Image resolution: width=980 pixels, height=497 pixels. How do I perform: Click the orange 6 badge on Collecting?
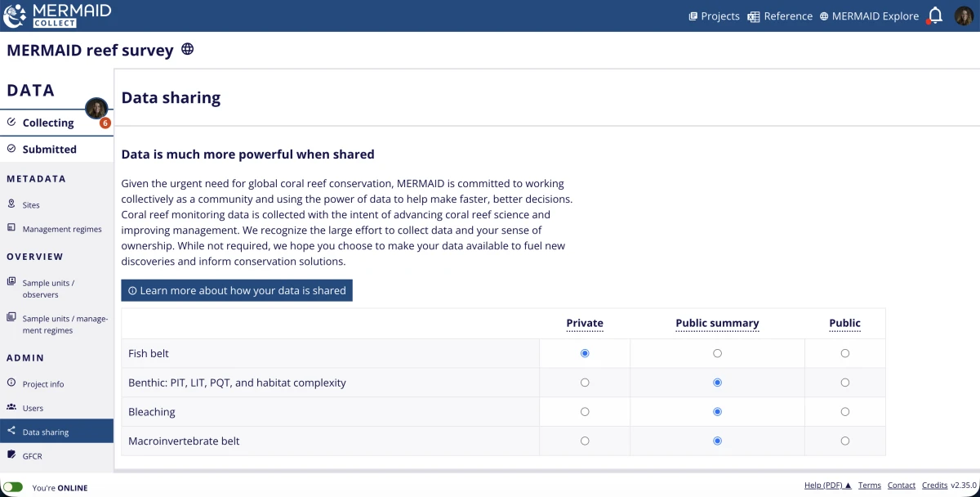[x=105, y=123]
